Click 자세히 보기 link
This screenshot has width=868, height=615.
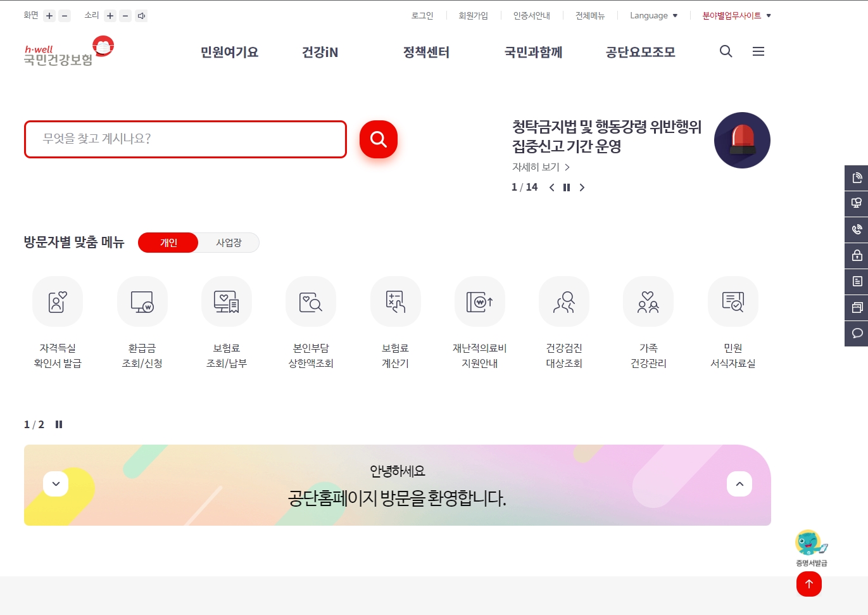click(x=541, y=167)
